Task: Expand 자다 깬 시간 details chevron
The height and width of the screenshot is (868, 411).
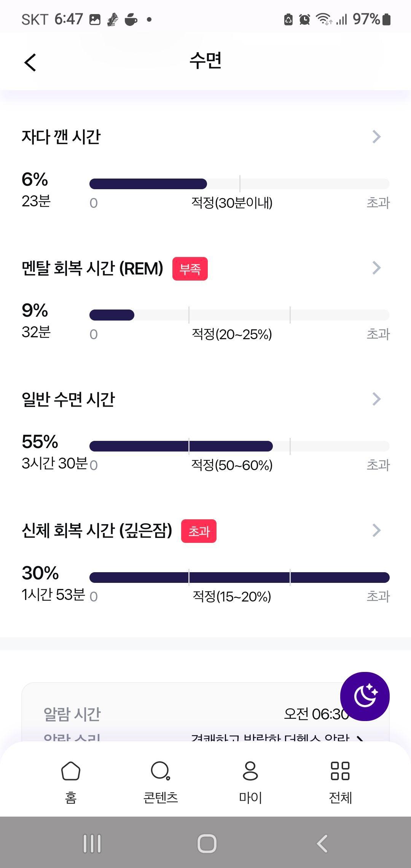Action: (376, 137)
